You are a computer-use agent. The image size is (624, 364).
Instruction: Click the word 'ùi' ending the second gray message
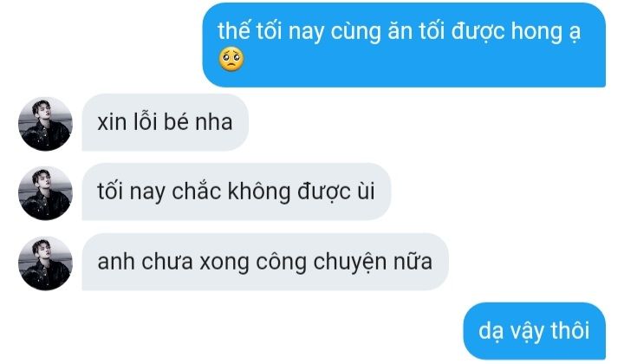point(366,191)
